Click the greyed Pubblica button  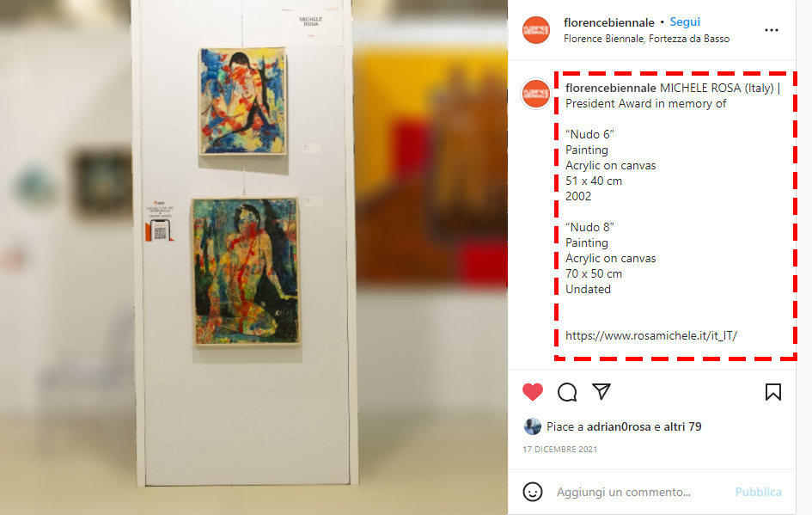[758, 492]
